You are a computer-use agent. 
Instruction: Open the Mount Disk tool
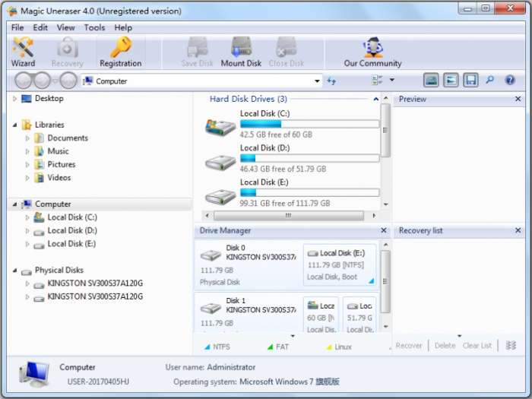coord(241,52)
